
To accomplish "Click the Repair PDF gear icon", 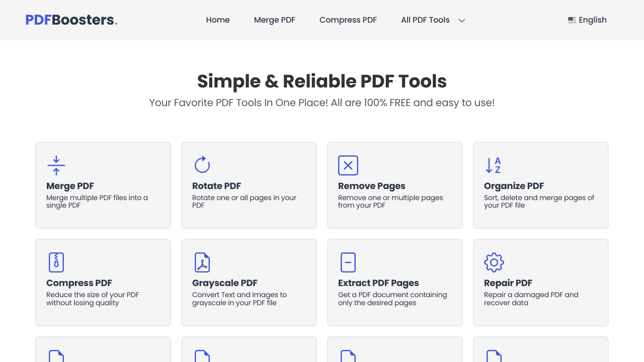I will click(494, 262).
